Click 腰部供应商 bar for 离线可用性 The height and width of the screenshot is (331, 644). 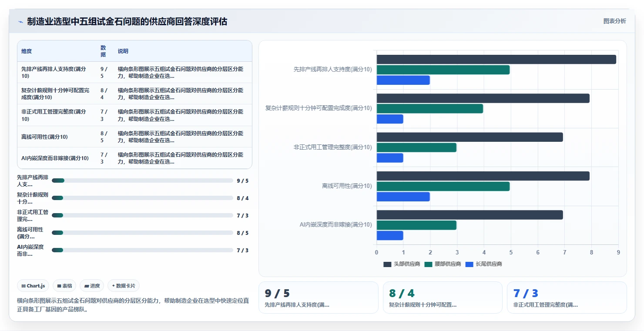443,186
